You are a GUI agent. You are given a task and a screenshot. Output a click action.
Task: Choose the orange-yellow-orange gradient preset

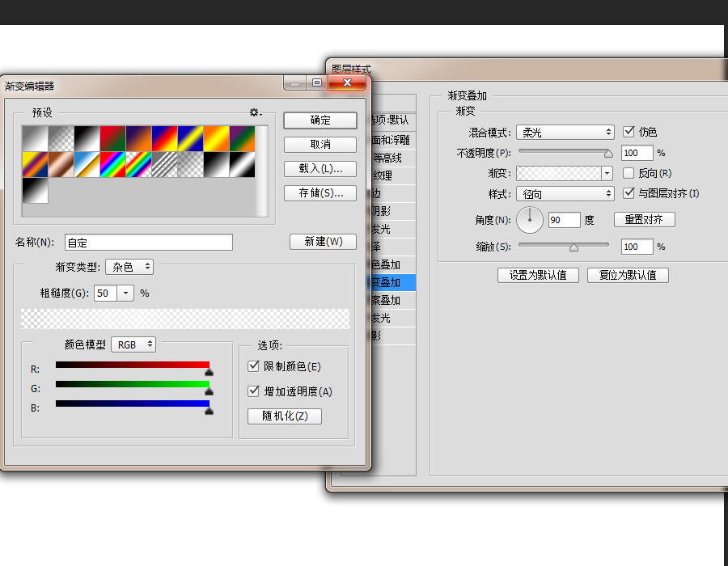(216, 138)
